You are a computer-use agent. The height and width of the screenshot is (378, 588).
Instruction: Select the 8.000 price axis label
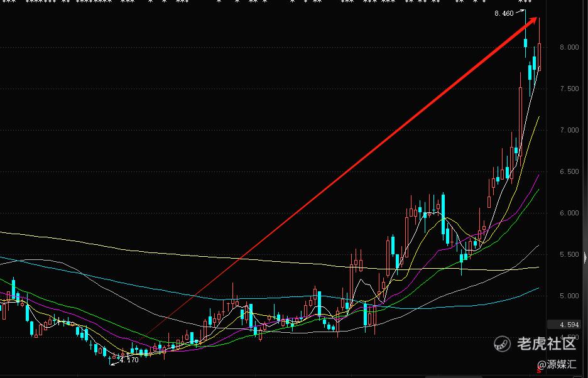569,47
